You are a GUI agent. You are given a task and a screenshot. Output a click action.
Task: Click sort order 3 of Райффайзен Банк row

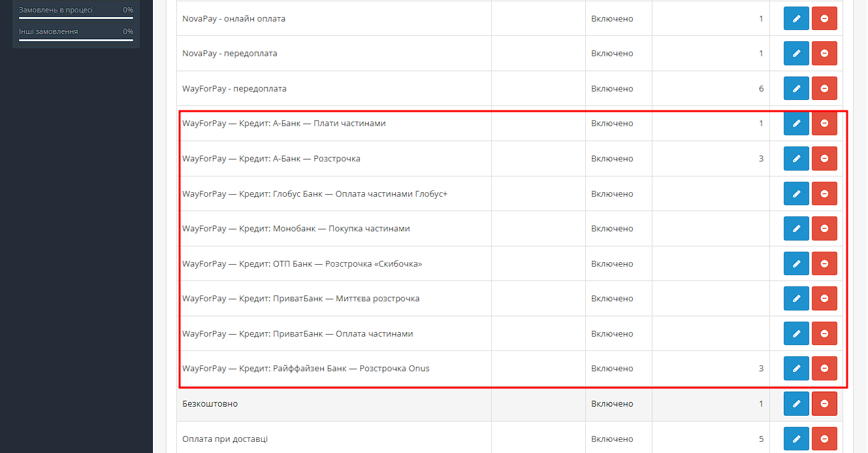pos(761,369)
